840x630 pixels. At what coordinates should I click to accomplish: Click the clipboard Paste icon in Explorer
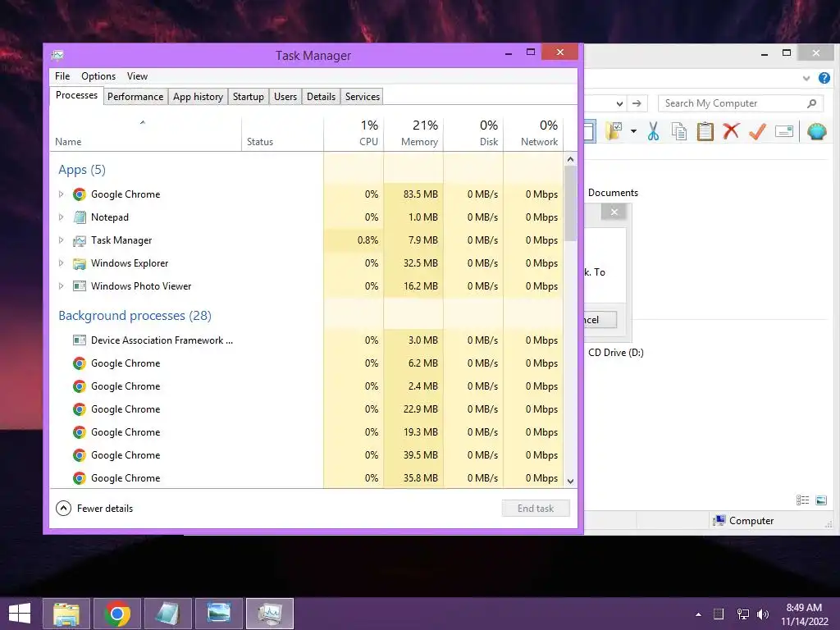[705, 131]
